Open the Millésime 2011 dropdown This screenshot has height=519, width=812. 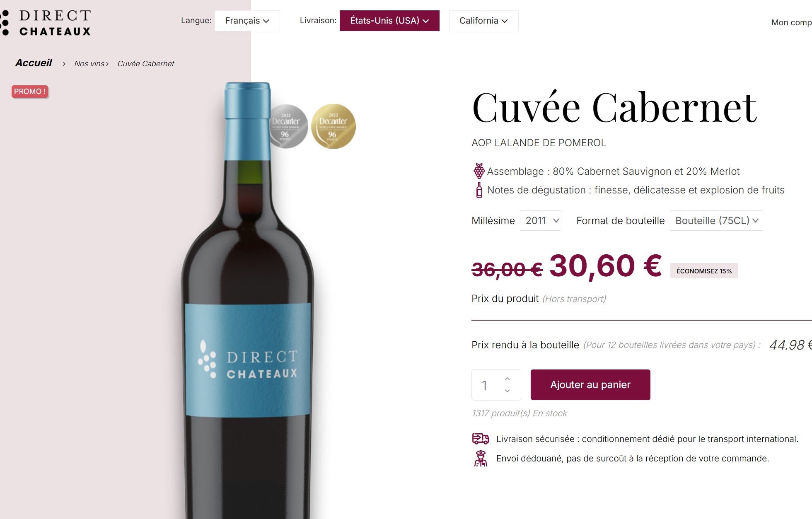coord(541,221)
